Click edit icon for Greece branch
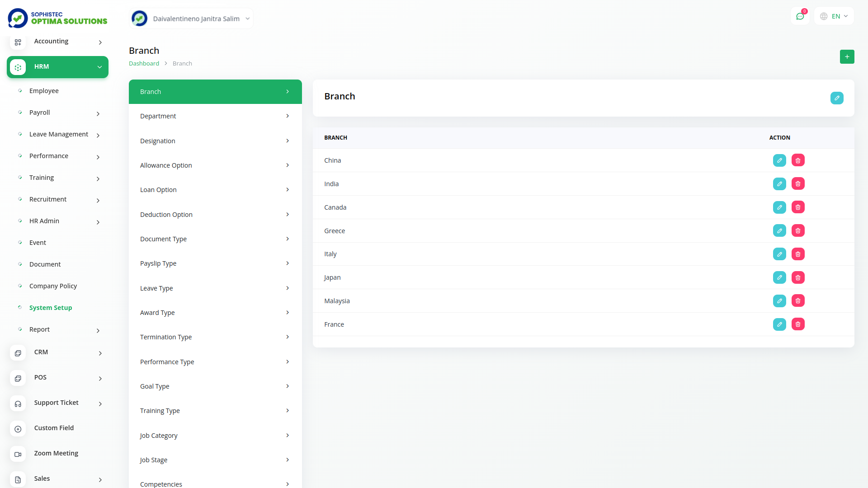The height and width of the screenshot is (488, 868). 779,231
